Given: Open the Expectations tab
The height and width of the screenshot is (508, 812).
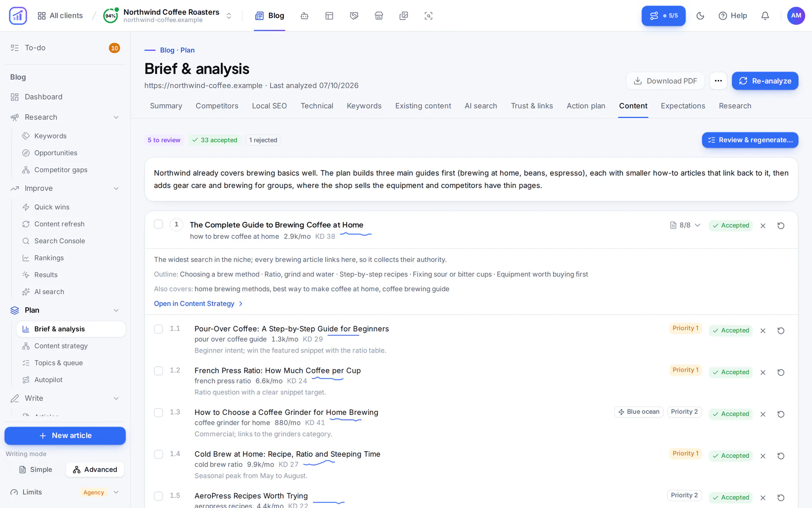Looking at the screenshot, I should coord(683,106).
